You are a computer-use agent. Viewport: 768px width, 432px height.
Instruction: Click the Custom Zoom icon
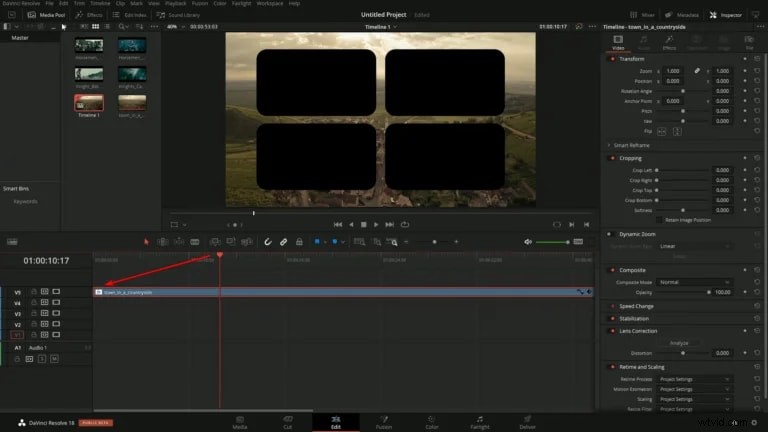point(392,242)
